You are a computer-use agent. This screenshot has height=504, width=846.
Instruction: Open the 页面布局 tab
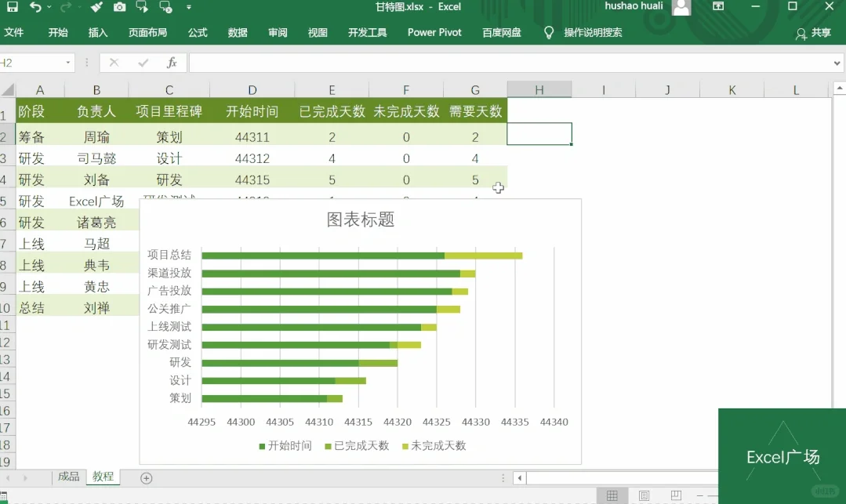147,32
